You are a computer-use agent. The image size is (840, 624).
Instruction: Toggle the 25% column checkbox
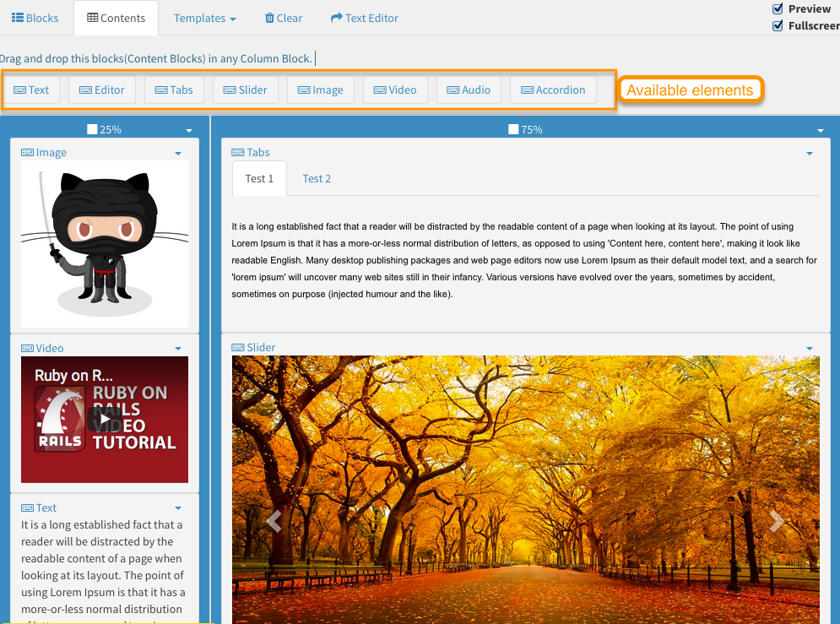(93, 129)
